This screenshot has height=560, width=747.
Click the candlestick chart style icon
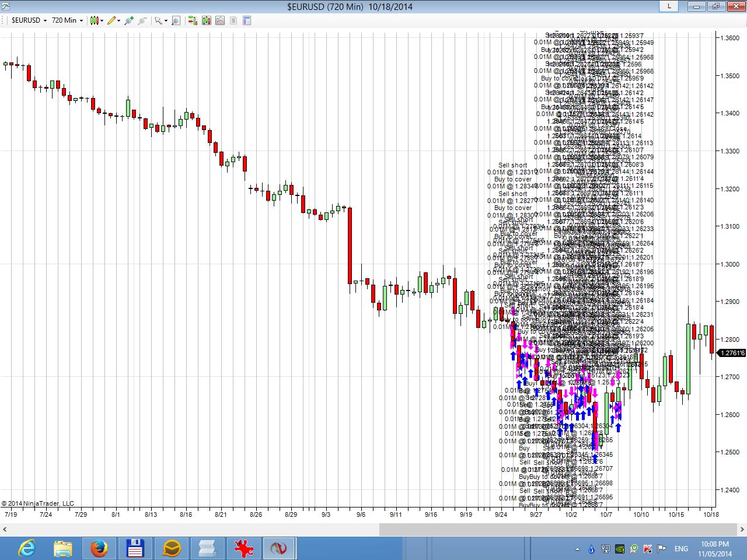point(94,20)
